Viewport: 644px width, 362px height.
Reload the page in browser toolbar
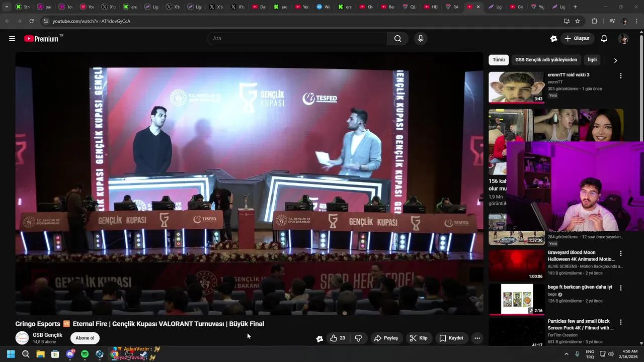(31, 21)
